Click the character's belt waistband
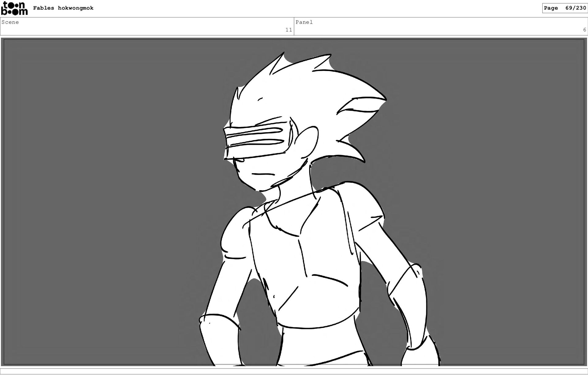Viewport: 588px width, 380px height. point(322,341)
